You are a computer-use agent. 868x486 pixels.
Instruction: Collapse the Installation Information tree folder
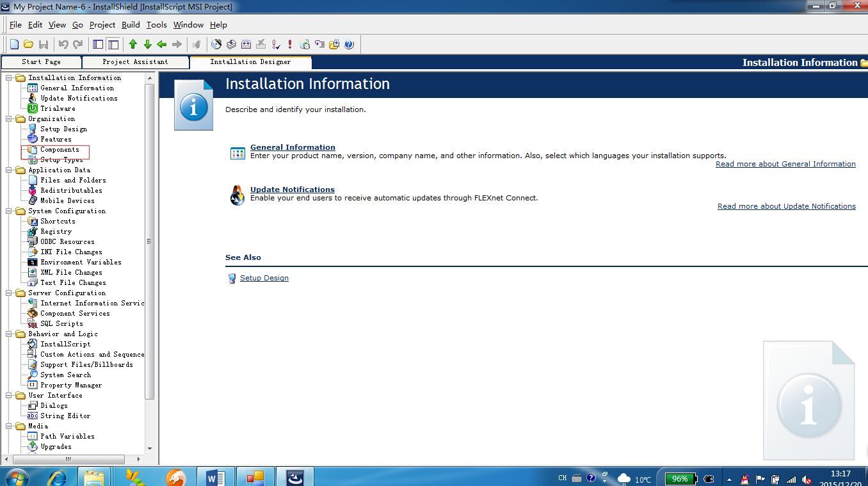(x=10, y=78)
